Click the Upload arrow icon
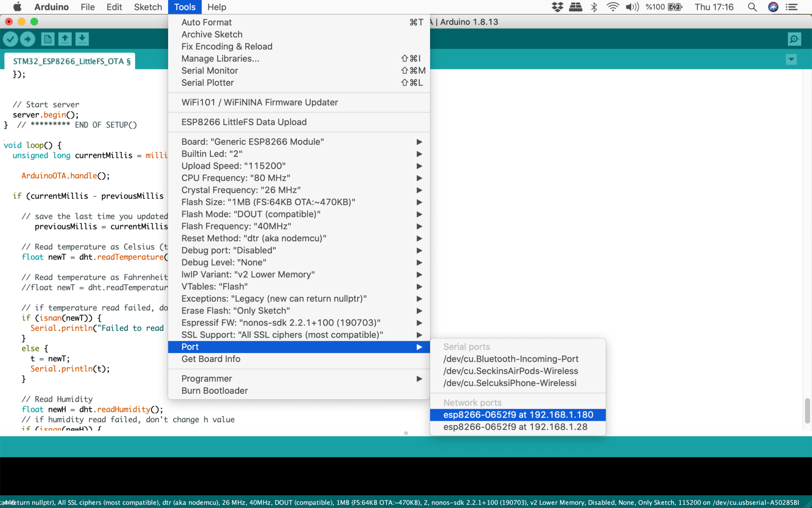Screen dimensions: 812x508 coord(28,39)
